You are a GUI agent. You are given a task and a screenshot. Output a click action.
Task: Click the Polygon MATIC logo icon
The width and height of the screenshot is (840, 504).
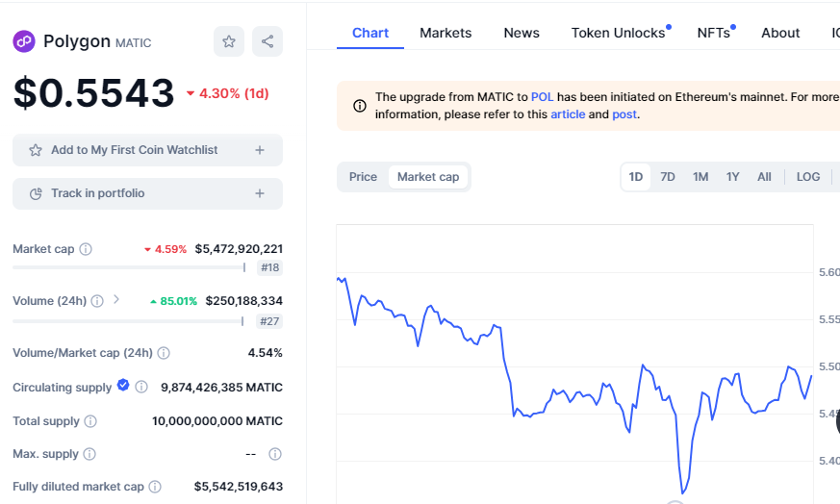24,41
